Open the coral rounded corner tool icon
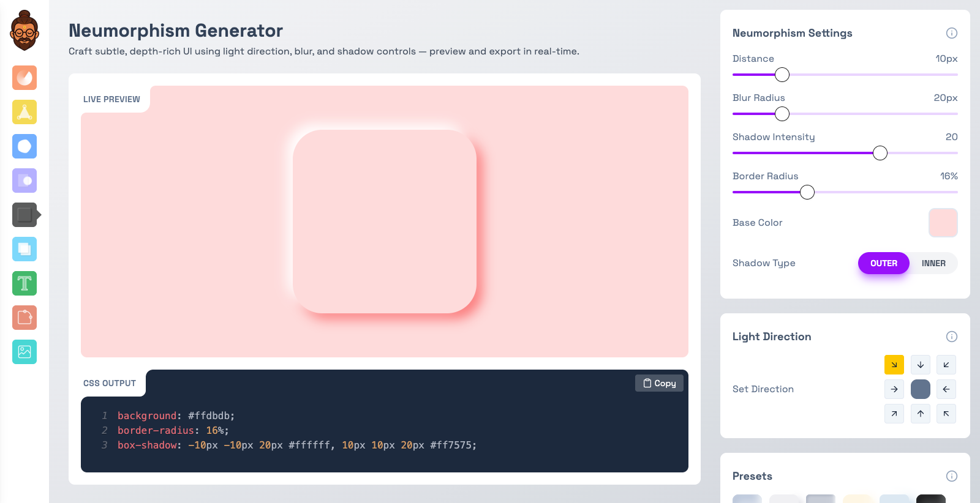 pyautogui.click(x=24, y=318)
